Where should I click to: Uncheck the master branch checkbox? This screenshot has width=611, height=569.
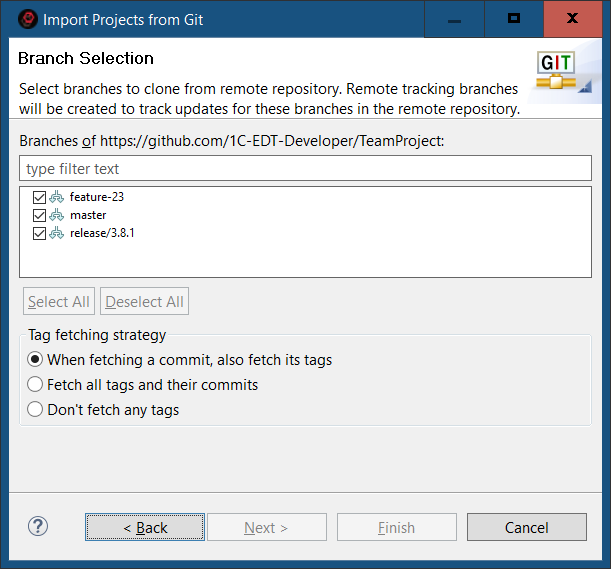pos(40,215)
